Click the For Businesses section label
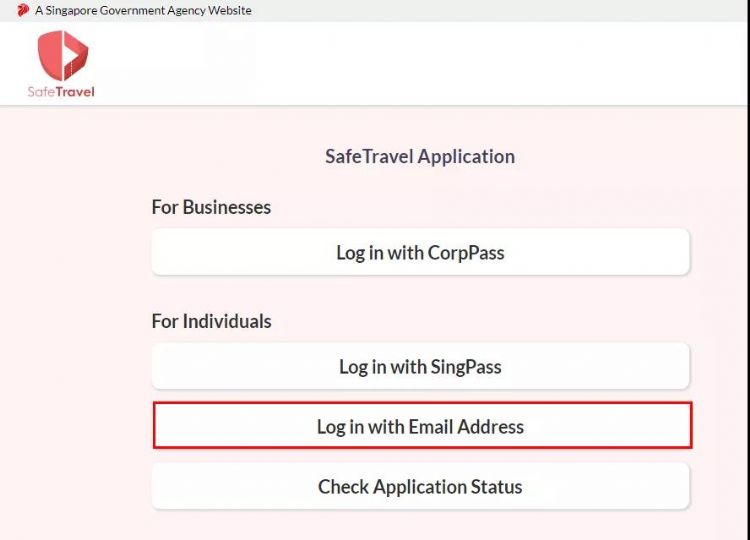The height and width of the screenshot is (540, 750). pyautogui.click(x=211, y=207)
